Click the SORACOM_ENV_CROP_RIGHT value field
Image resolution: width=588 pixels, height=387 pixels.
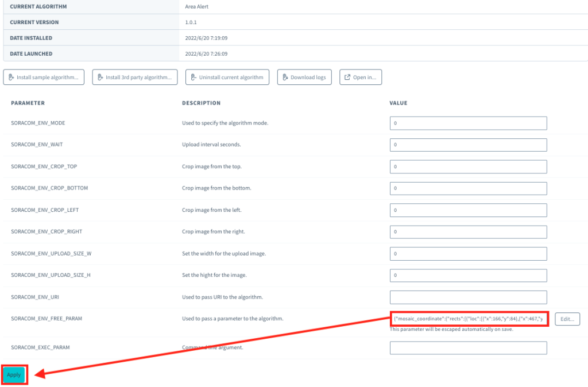pos(469,232)
